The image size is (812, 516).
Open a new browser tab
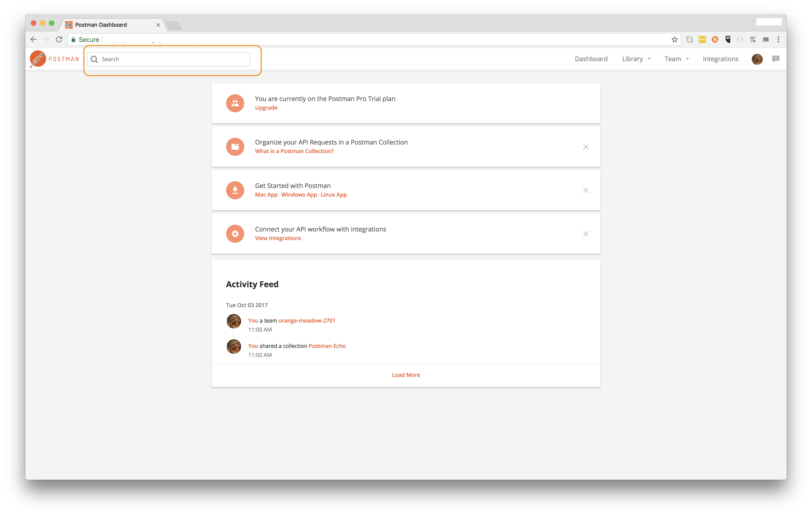point(174,25)
